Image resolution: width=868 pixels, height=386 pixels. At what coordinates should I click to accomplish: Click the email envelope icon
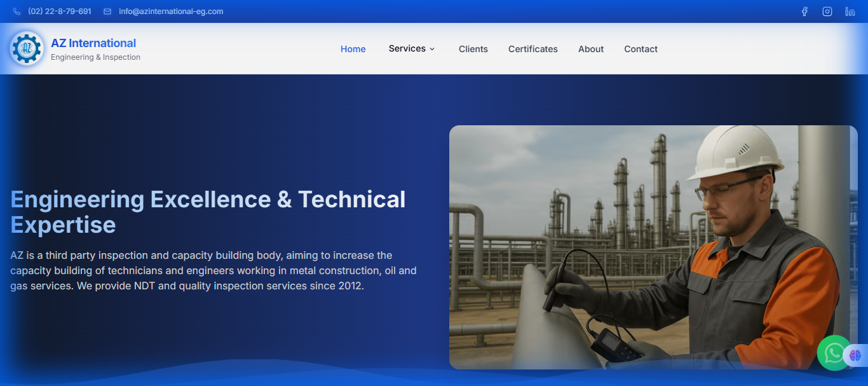click(106, 11)
